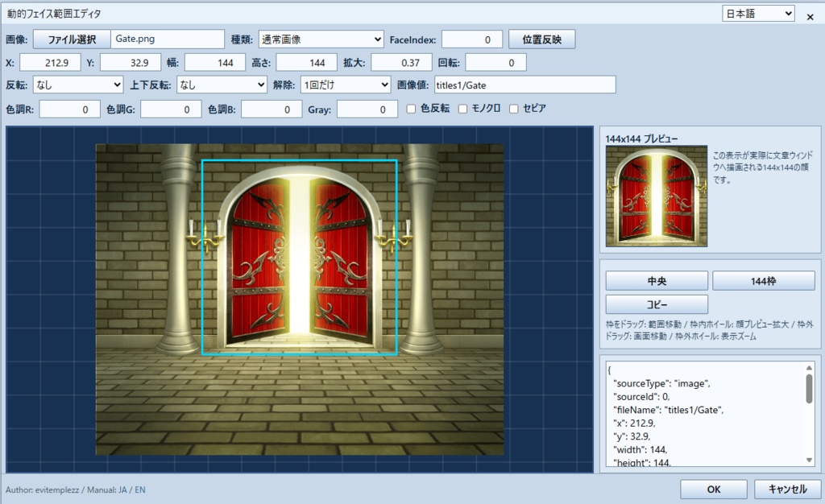Click the JSON output scrollbar
825x504 pixels.
click(809, 389)
